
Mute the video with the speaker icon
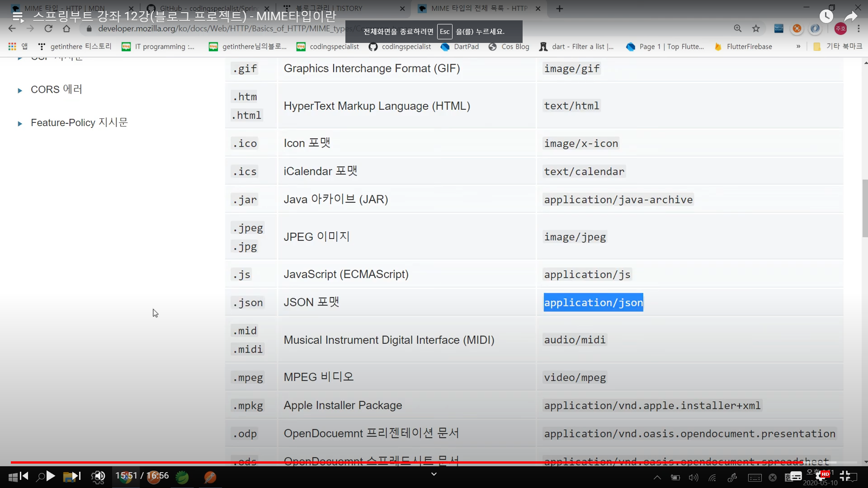point(99,476)
